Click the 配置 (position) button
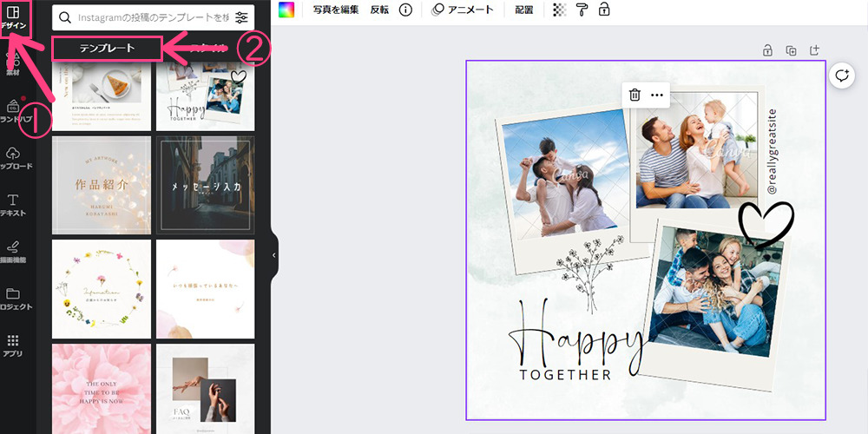The height and width of the screenshot is (434, 868). (523, 10)
